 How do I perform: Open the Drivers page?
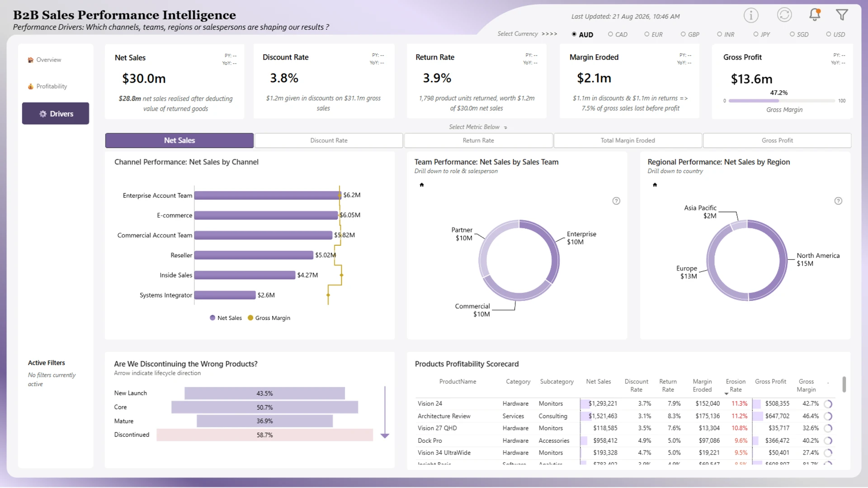coord(56,113)
